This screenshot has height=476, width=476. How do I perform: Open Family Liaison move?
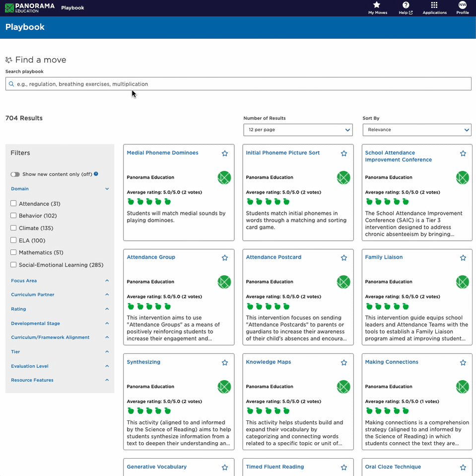coord(384,257)
